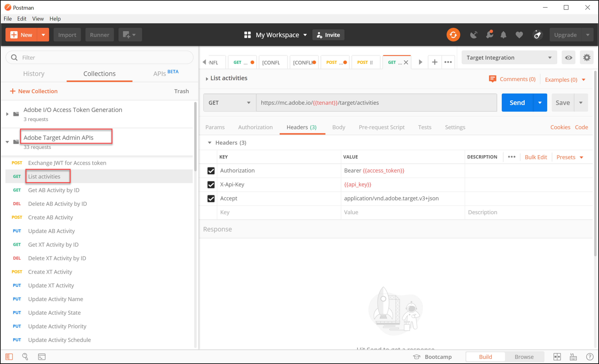This screenshot has width=599, height=364.
Task: Uncheck the Authorization header checkbox
Action: click(211, 171)
